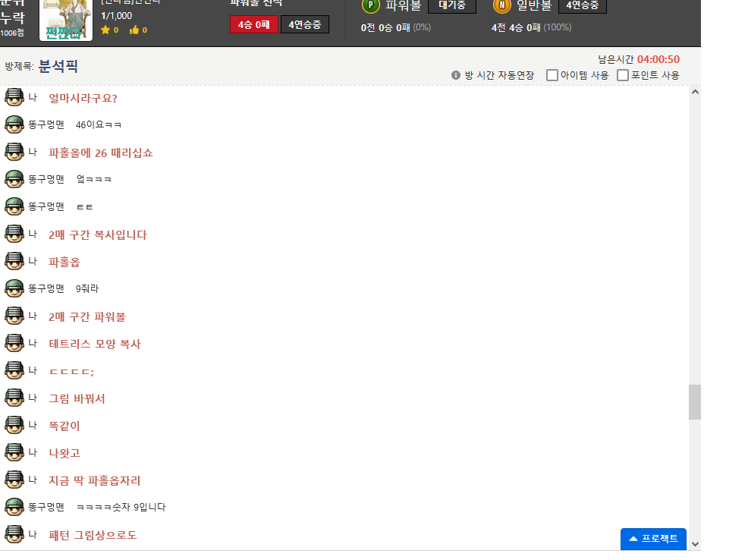748x560 pixels.
Task: Click the orange N 일반볼 icon
Action: tap(501, 6)
